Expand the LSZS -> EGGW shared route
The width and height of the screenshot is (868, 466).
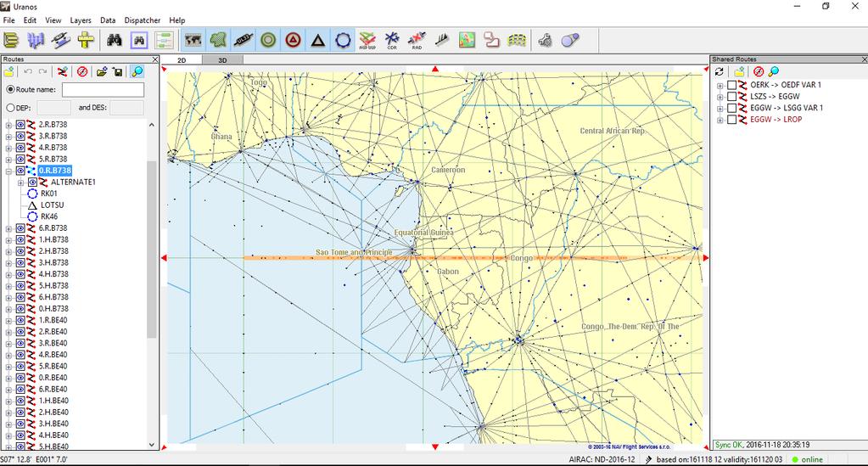[x=720, y=97]
